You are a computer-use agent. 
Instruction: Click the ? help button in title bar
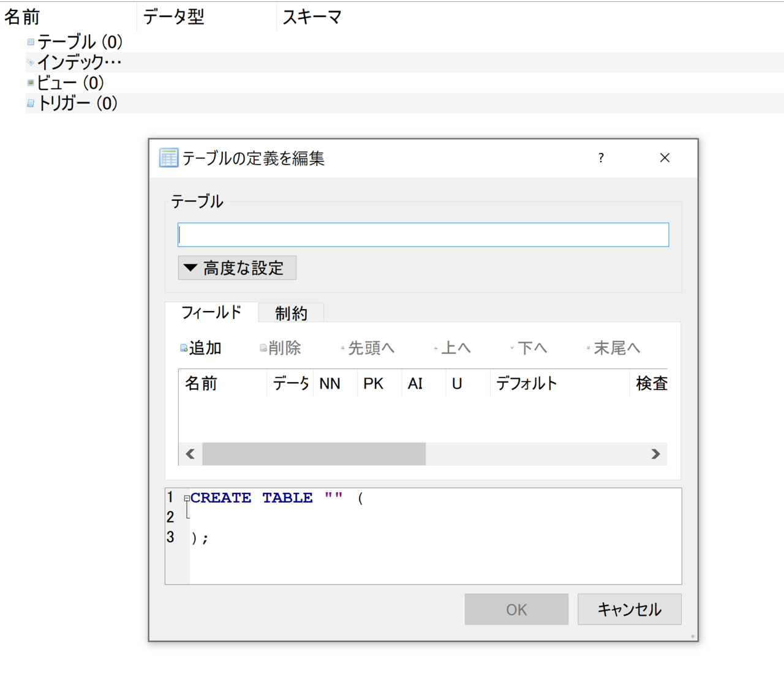click(601, 158)
